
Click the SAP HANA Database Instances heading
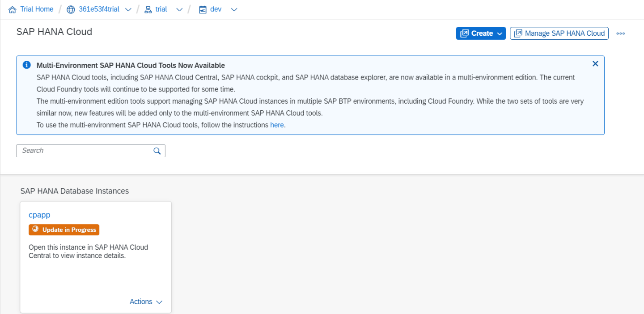click(75, 191)
